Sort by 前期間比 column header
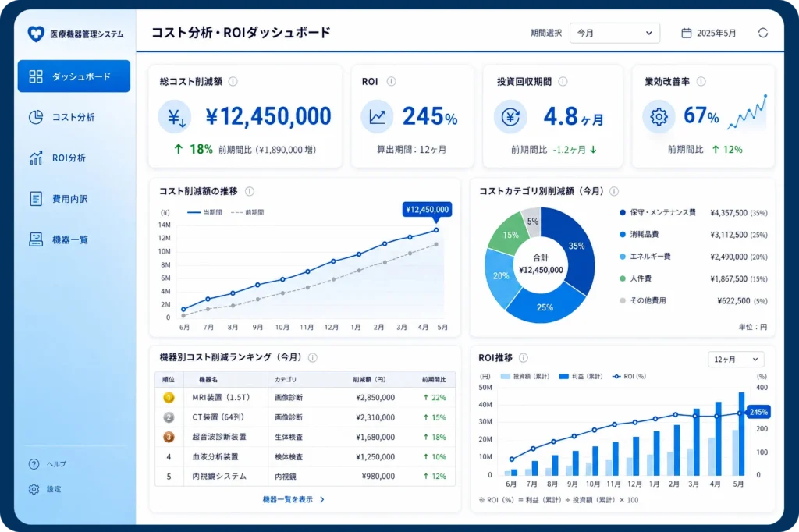The image size is (799, 532). coord(434,380)
